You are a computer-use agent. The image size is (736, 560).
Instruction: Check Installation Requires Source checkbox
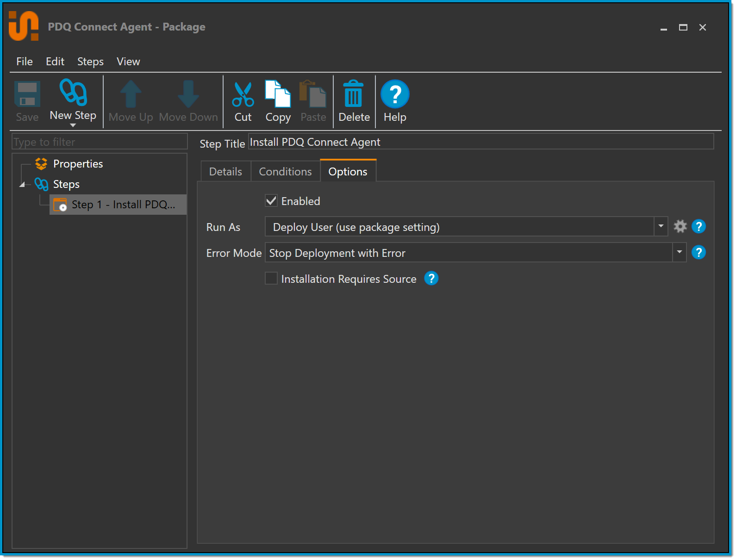tap(271, 279)
